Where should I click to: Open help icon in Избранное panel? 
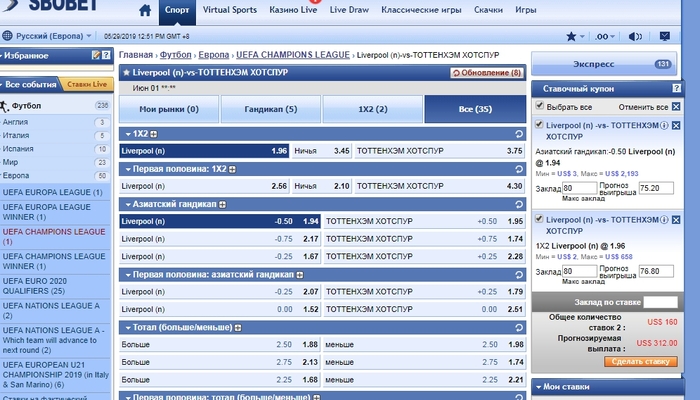[106, 55]
